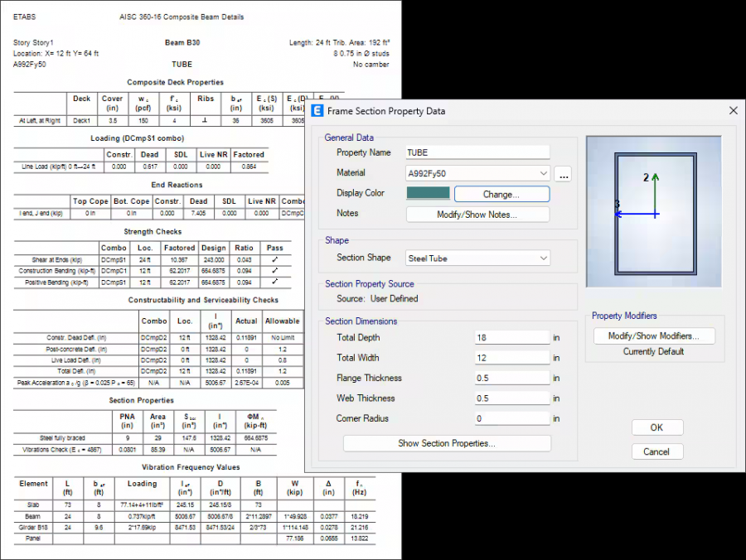Click "Strength Checks" section heading

pos(153,231)
